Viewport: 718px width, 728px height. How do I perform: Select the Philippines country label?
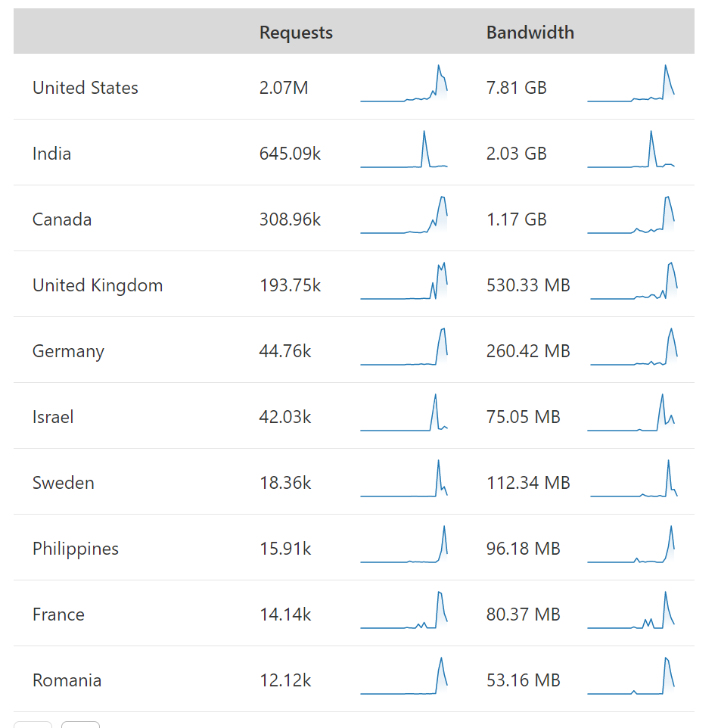click(x=76, y=549)
